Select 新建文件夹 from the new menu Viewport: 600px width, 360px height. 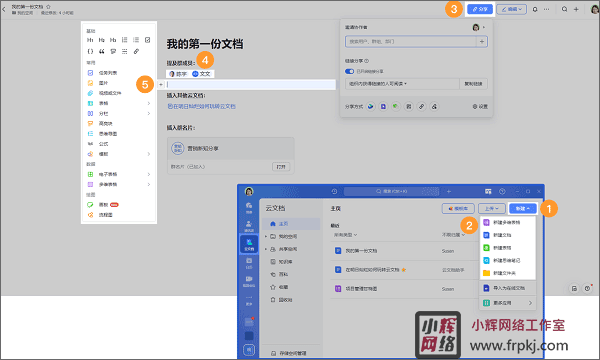[508, 273]
